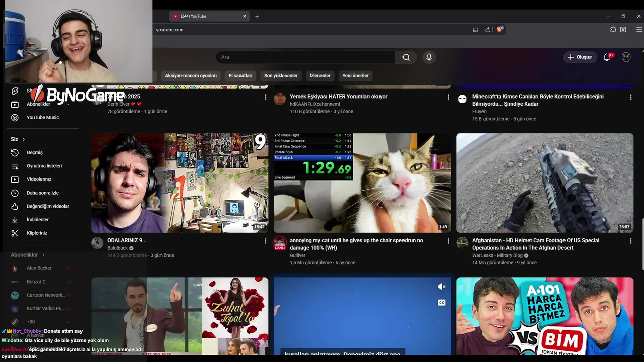The width and height of the screenshot is (644, 362).
Task: Unmute the autoplaying preview video
Action: 442,287
